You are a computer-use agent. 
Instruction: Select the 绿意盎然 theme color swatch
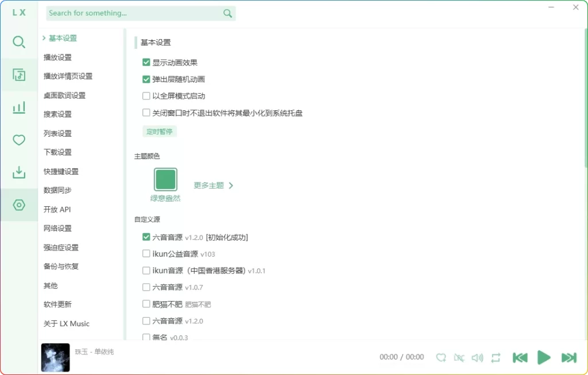pyautogui.click(x=165, y=179)
